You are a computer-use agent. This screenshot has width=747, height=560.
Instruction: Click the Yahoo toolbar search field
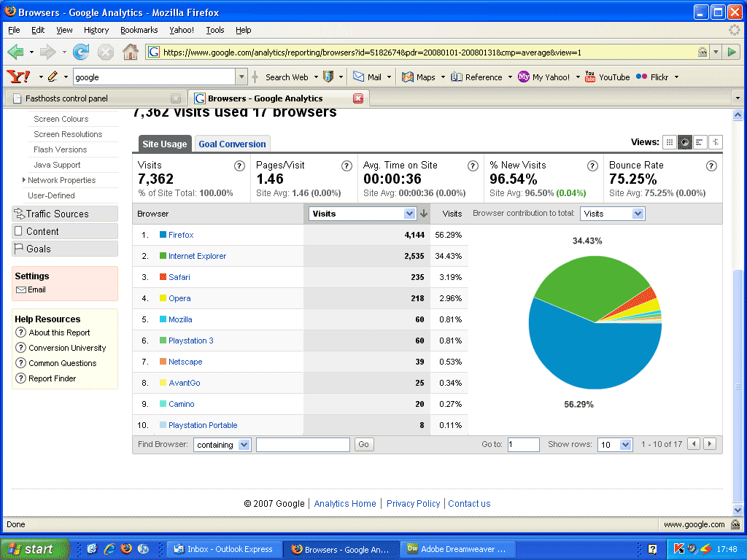(155, 77)
